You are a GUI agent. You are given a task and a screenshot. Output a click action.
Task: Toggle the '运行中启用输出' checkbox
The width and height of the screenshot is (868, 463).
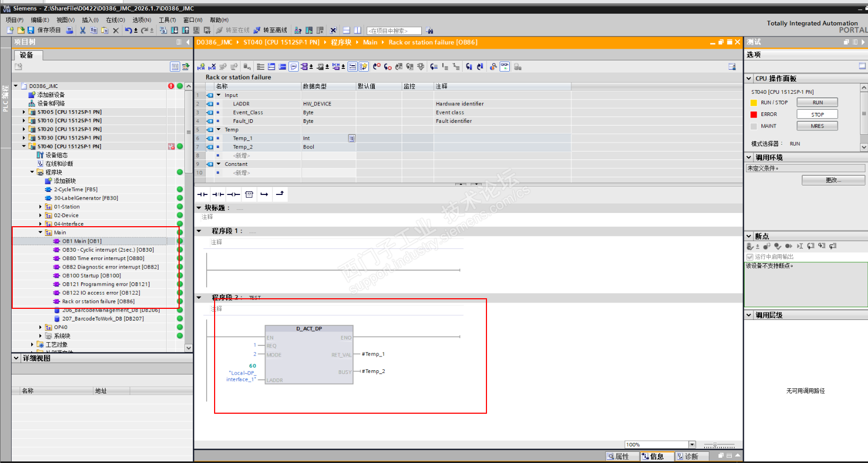[750, 257]
